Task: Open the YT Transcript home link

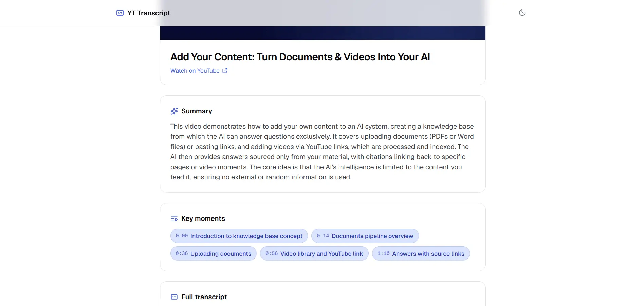Action: pos(143,13)
